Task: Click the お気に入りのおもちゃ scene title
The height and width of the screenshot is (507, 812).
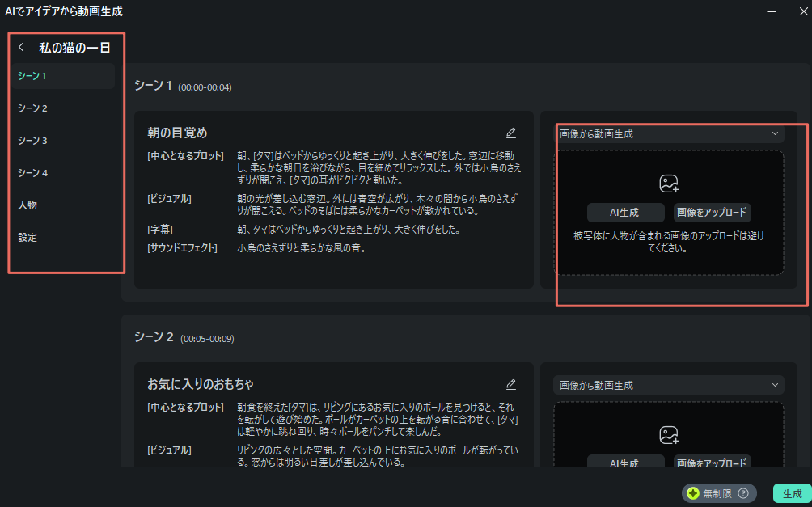Action: click(201, 384)
